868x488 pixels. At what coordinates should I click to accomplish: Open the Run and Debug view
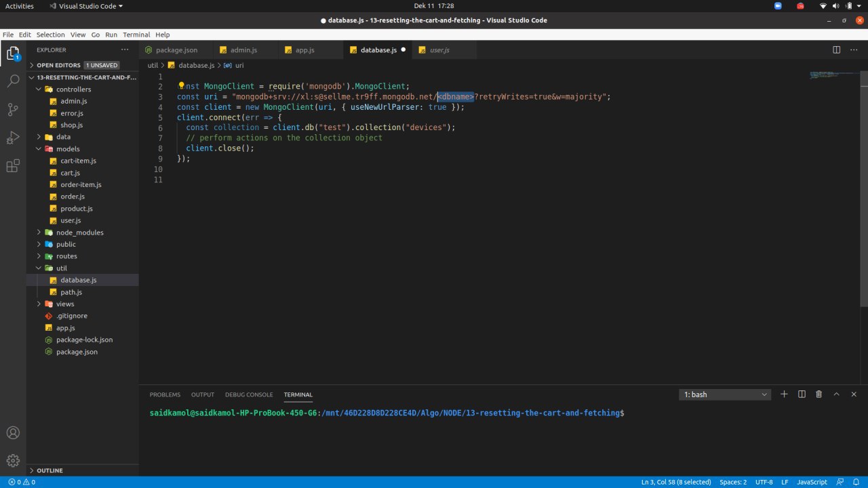coord(13,138)
